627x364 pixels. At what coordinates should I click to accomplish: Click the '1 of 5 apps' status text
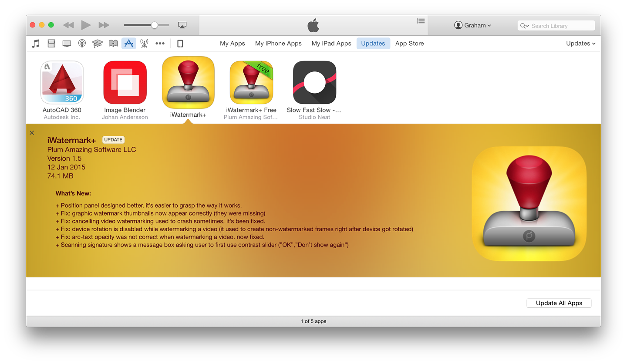pos(313,321)
